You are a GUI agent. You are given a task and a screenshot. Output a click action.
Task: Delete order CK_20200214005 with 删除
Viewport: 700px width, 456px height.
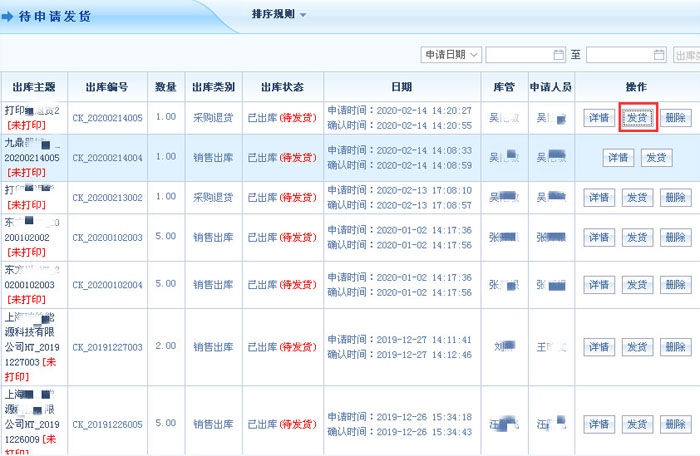point(675,118)
